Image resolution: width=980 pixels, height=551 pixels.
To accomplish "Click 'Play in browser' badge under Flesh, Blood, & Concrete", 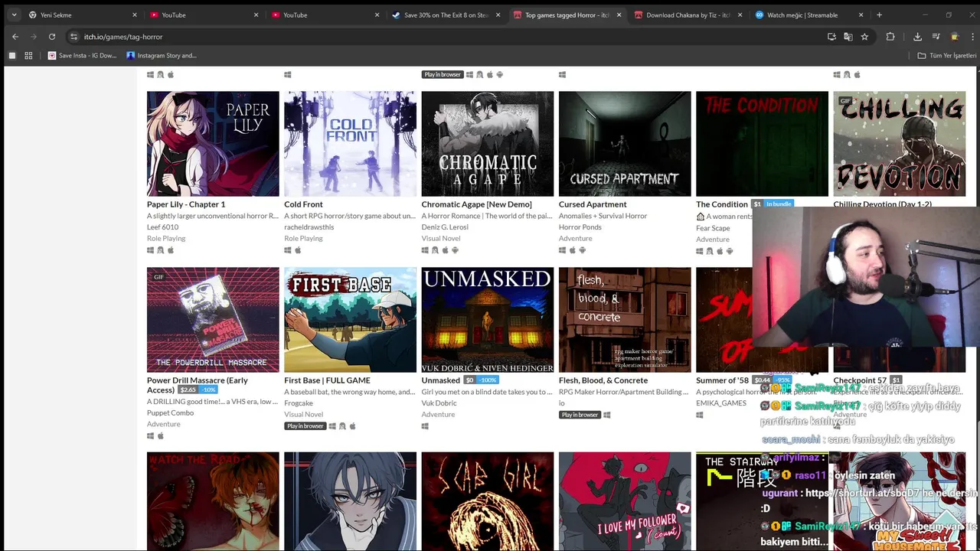I will coord(580,415).
